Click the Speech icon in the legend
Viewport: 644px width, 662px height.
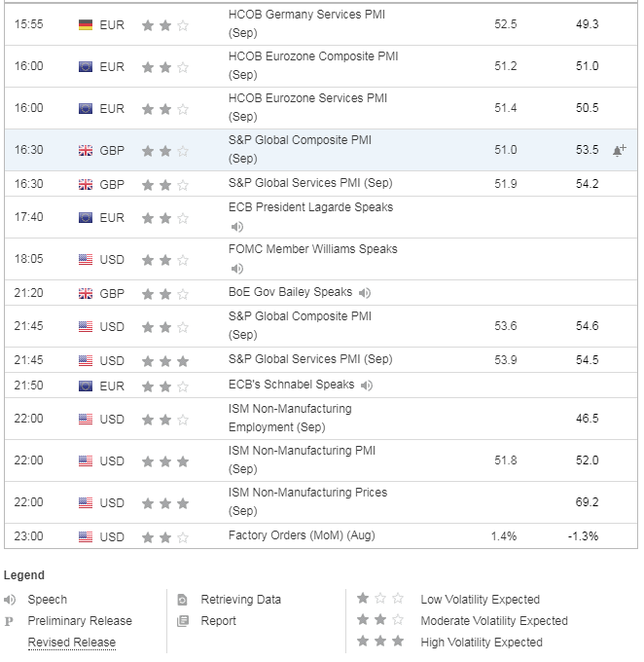(x=10, y=599)
